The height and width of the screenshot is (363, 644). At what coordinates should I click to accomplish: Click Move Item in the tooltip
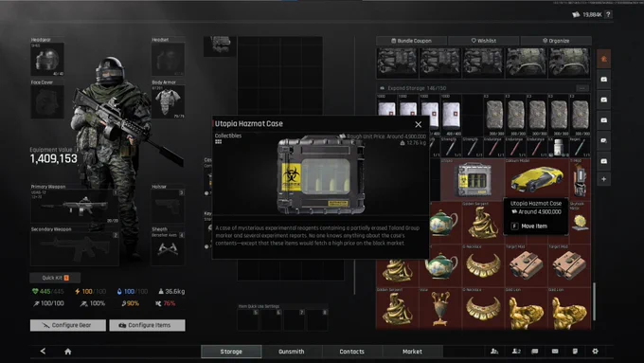pos(534,227)
